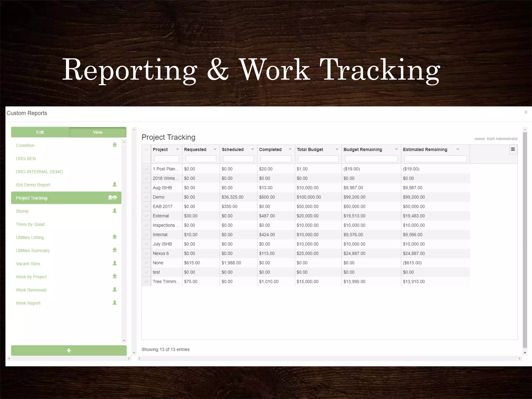Click the user icon beside Stump report
Viewport: 532px width, 399px height.
(115, 210)
